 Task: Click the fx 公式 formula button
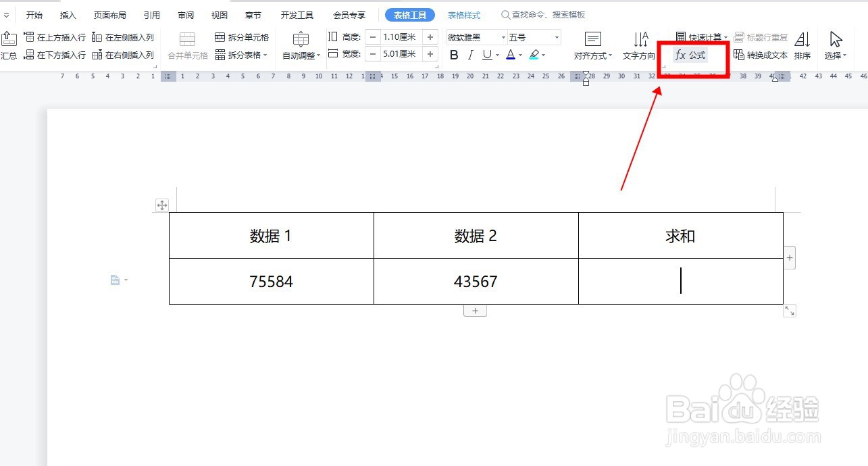(x=690, y=55)
